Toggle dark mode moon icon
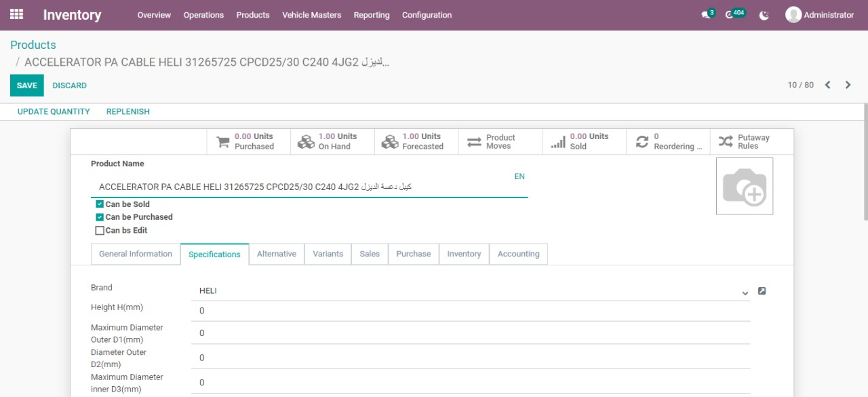Image resolution: width=868 pixels, height=397 pixels. point(764,15)
